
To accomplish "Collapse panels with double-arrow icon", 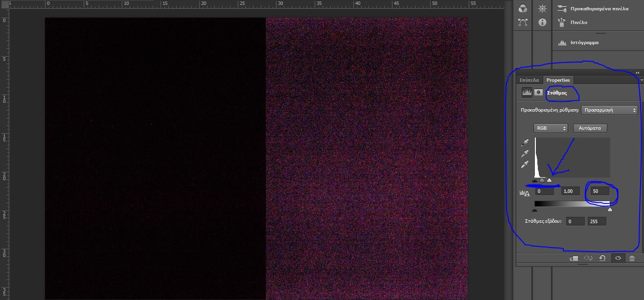I will [x=638, y=72].
